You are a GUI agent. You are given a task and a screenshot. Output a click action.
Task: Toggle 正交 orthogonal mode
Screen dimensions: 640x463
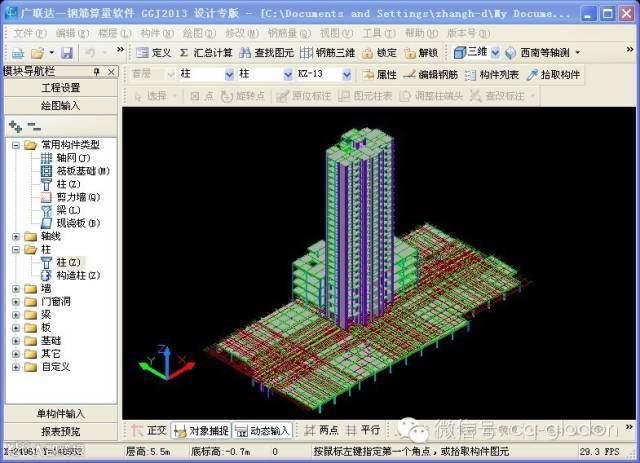pos(149,430)
